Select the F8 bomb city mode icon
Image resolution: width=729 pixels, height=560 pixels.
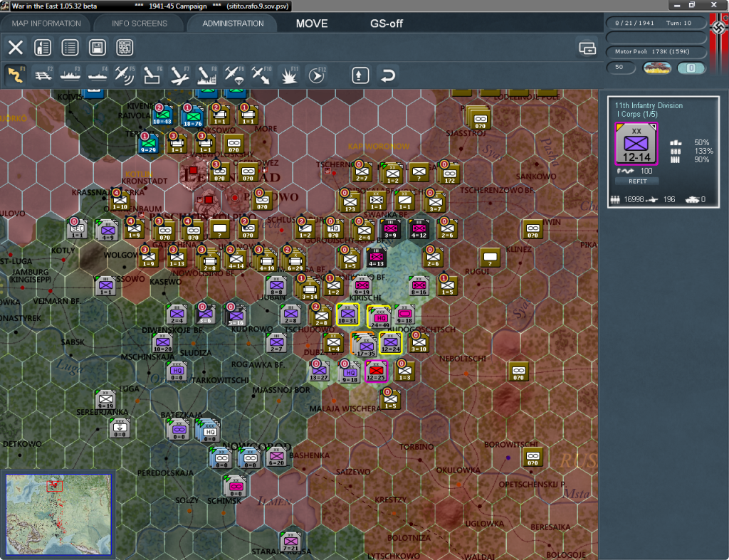pyautogui.click(x=207, y=75)
